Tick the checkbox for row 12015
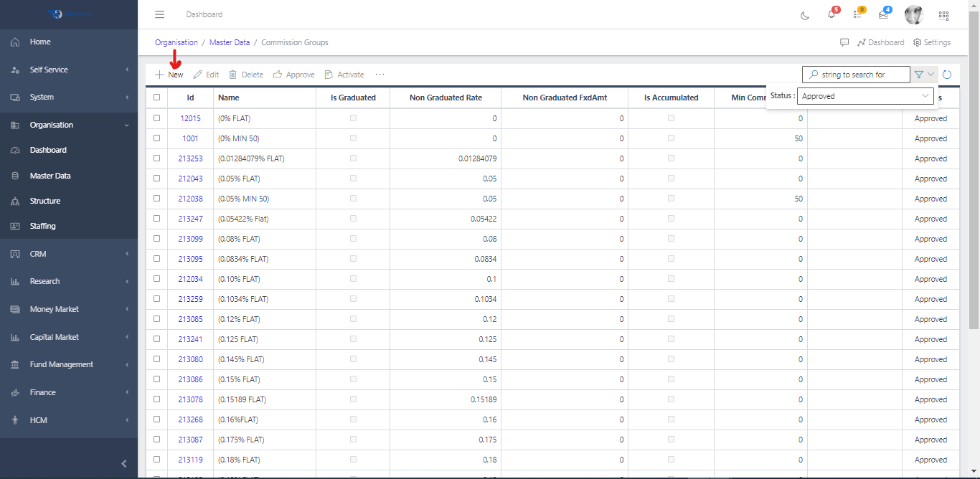The image size is (980, 479). [x=156, y=118]
